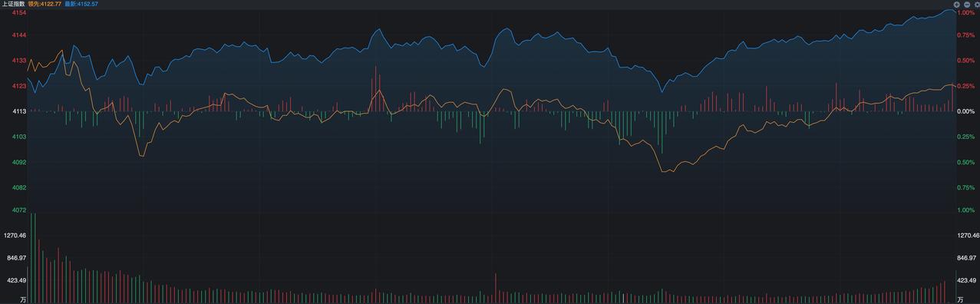
Task: Click the 0.00% percent axis label
Action: [x=966, y=111]
